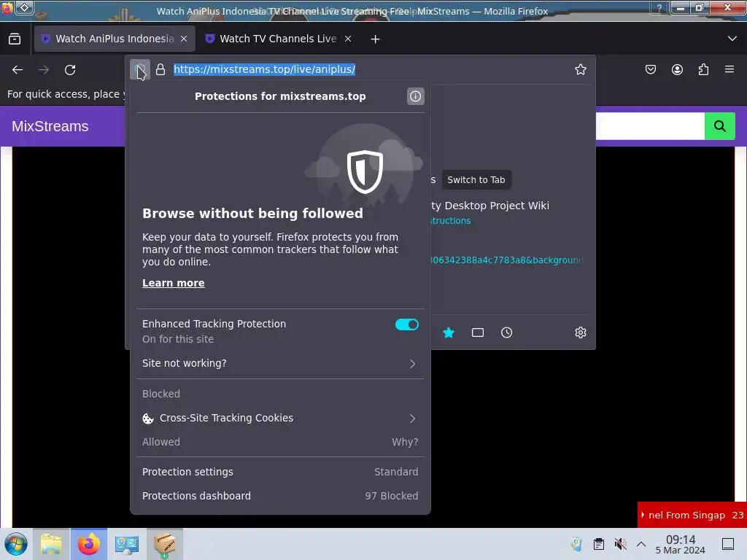Search tabs with the tabs shortcut icon

pos(477,332)
